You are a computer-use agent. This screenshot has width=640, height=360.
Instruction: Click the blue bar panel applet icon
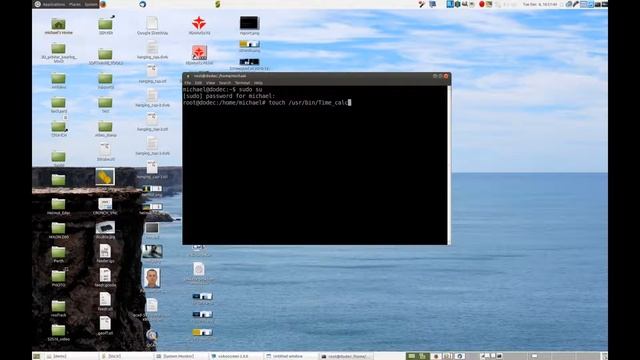coord(450,4)
